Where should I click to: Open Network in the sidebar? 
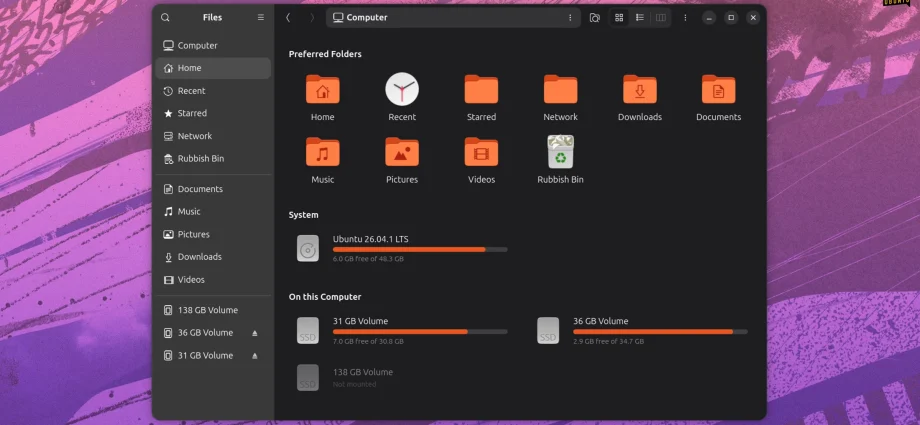tap(213, 136)
